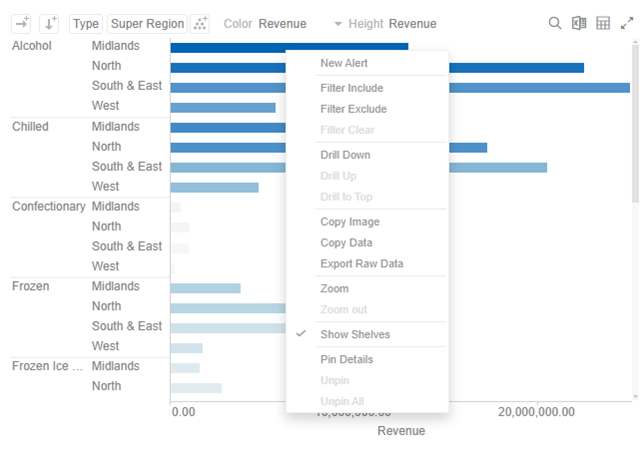
Task: Click the vertical scrollbar on chart
Action: pos(636,120)
